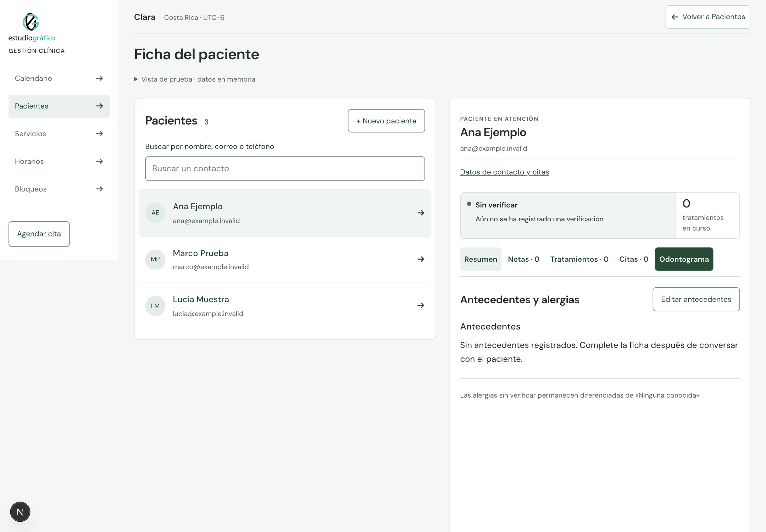Click the Volver a Pacientes button
The width and height of the screenshot is (766, 532).
(708, 17)
